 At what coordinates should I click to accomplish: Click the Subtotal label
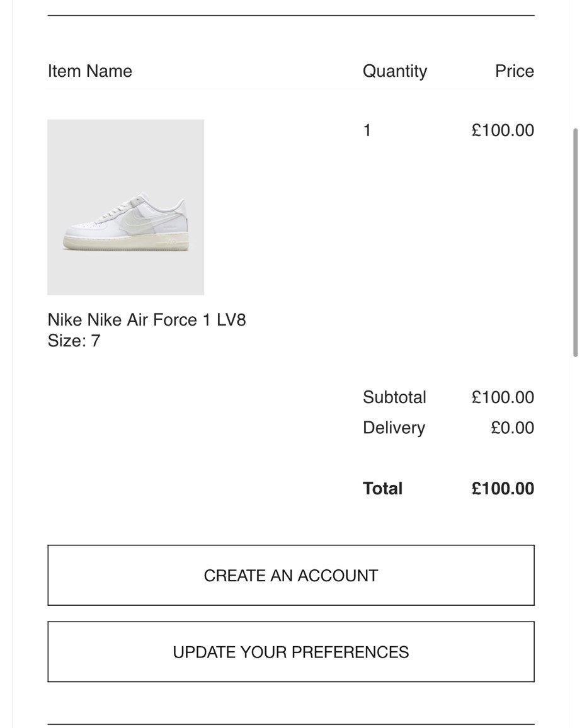pyautogui.click(x=394, y=397)
